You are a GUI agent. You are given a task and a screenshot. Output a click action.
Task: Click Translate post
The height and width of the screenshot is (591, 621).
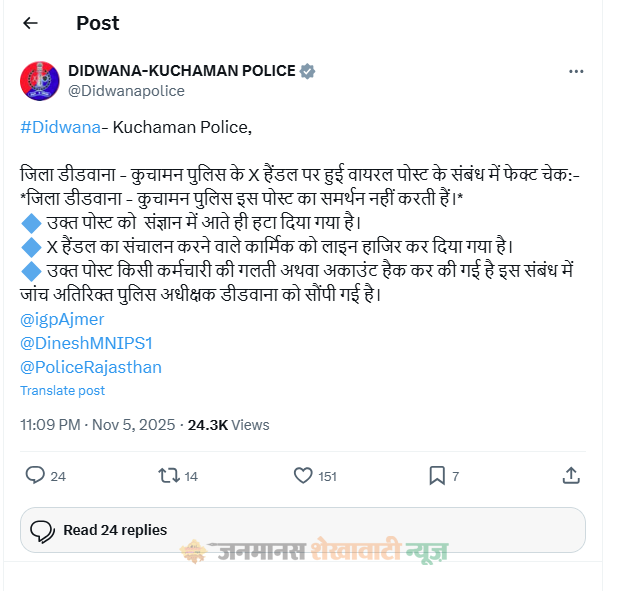tap(62, 391)
